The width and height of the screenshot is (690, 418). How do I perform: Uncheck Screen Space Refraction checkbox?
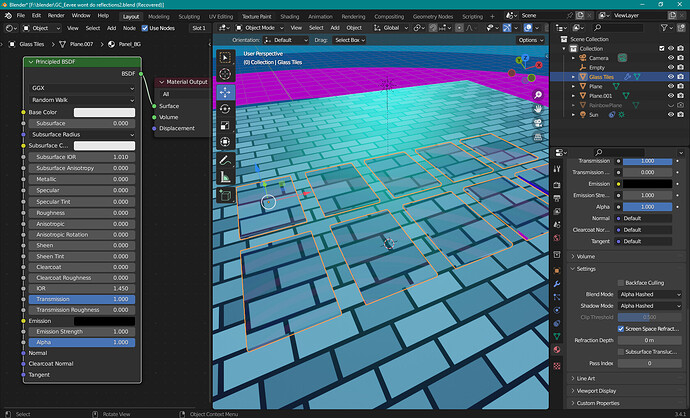coord(621,329)
